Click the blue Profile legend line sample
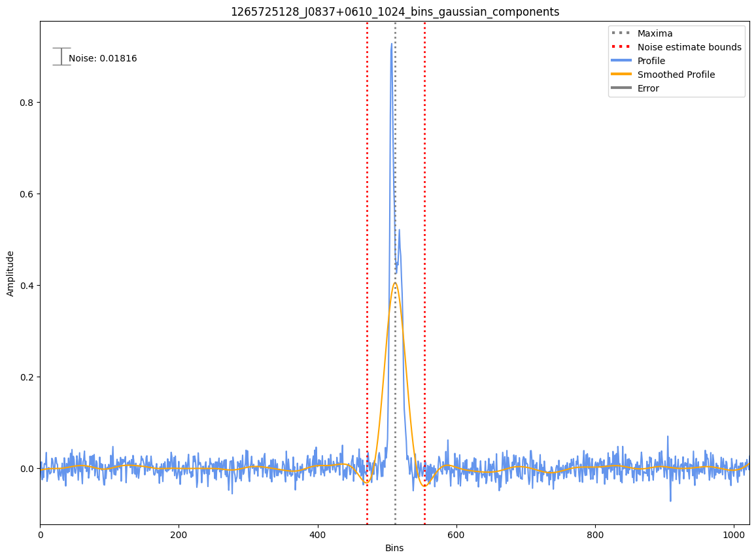The width and height of the screenshot is (756, 559). click(621, 61)
